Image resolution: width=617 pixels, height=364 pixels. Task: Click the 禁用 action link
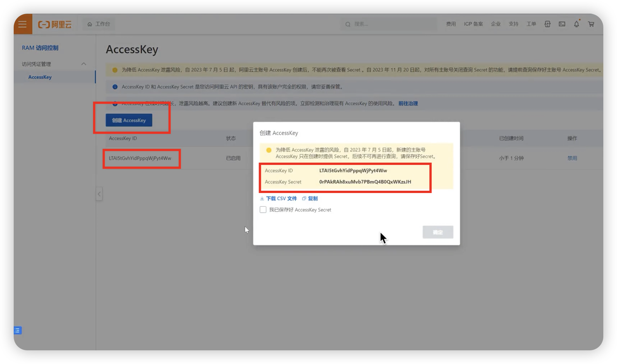click(x=572, y=158)
